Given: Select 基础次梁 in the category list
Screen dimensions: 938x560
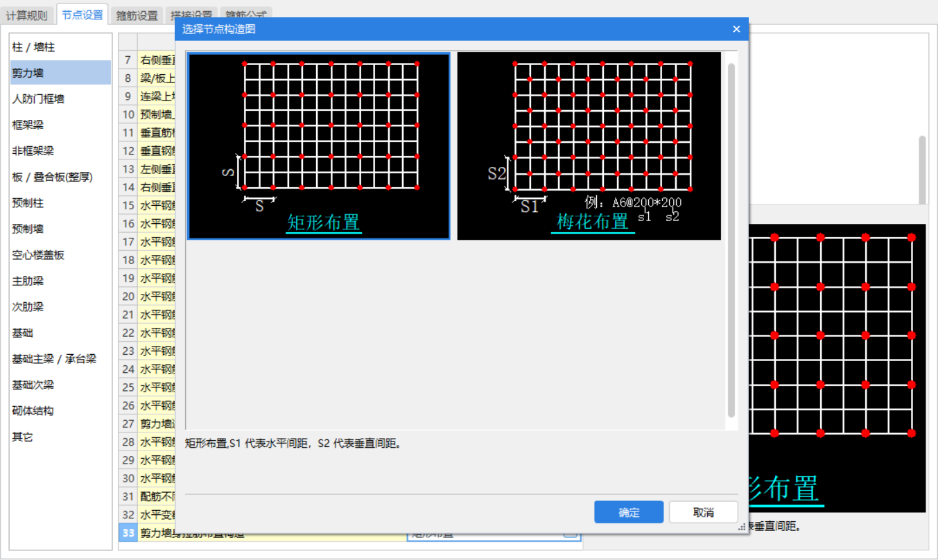Looking at the screenshot, I should (60, 385).
